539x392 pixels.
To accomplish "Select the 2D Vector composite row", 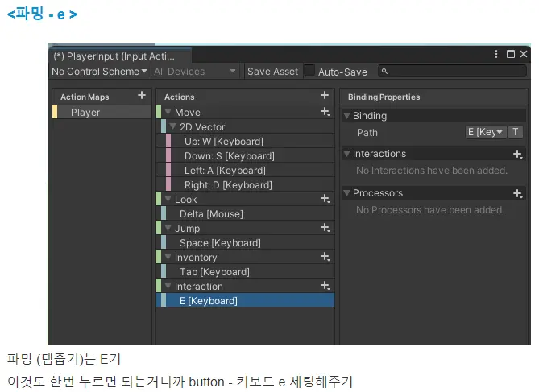I will tap(246, 126).
